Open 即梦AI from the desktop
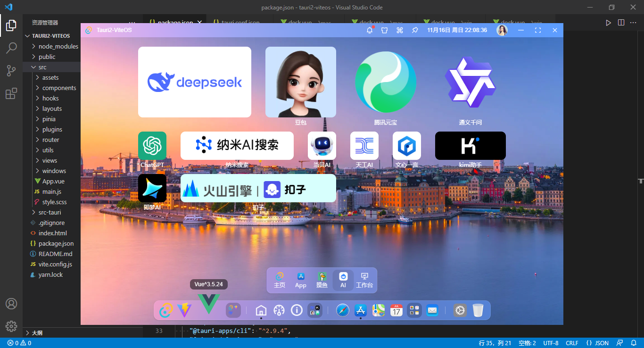This screenshot has height=348, width=644. [x=152, y=188]
